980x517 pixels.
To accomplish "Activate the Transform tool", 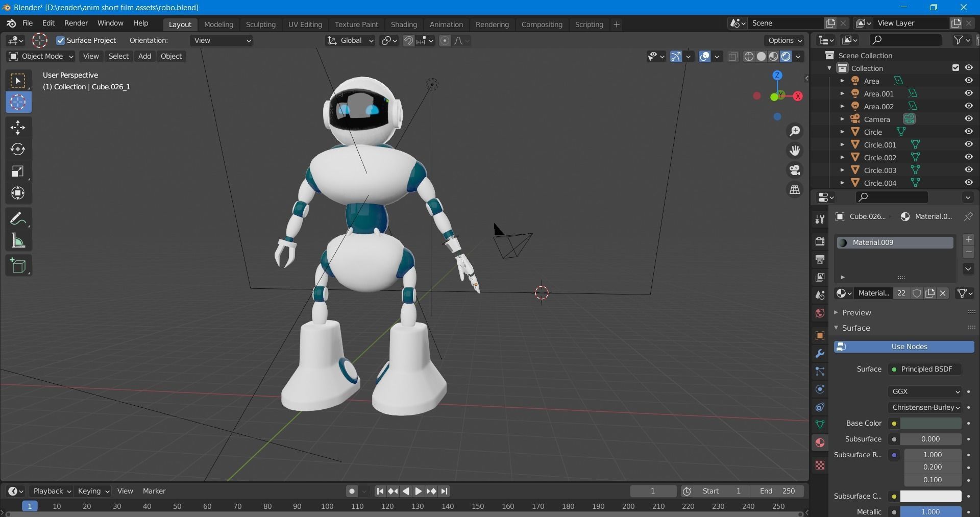I will 18,193.
